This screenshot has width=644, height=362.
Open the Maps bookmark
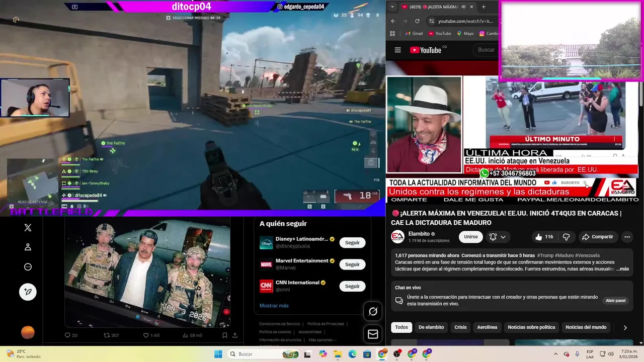click(x=465, y=34)
